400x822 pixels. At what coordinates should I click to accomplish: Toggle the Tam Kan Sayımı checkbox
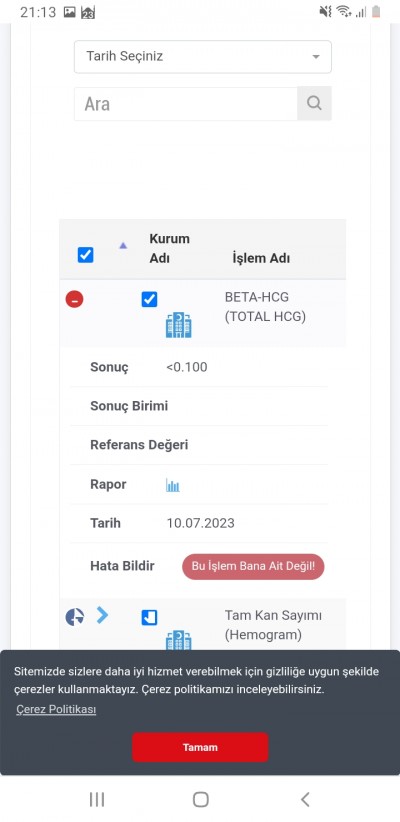click(149, 618)
